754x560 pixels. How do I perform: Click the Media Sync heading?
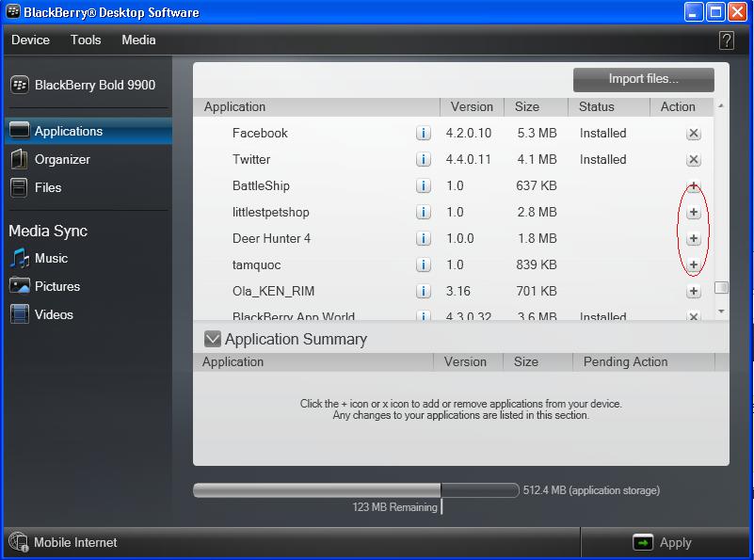48,231
